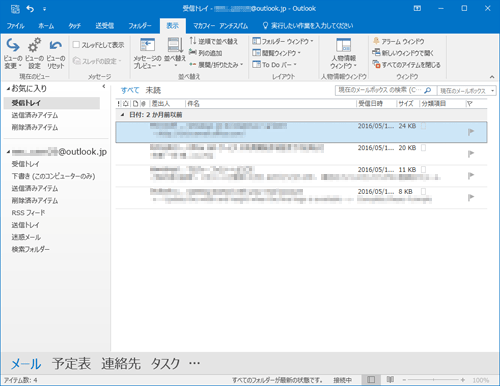Image resolution: width=500 pixels, height=386 pixels.
Task: Open more navigation options (…)
Action: point(194,363)
